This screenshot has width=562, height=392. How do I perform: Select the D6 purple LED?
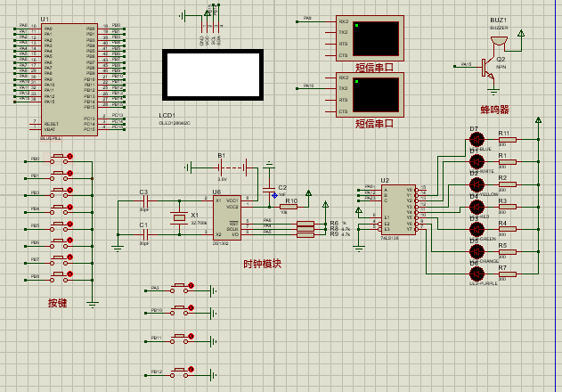point(476,274)
